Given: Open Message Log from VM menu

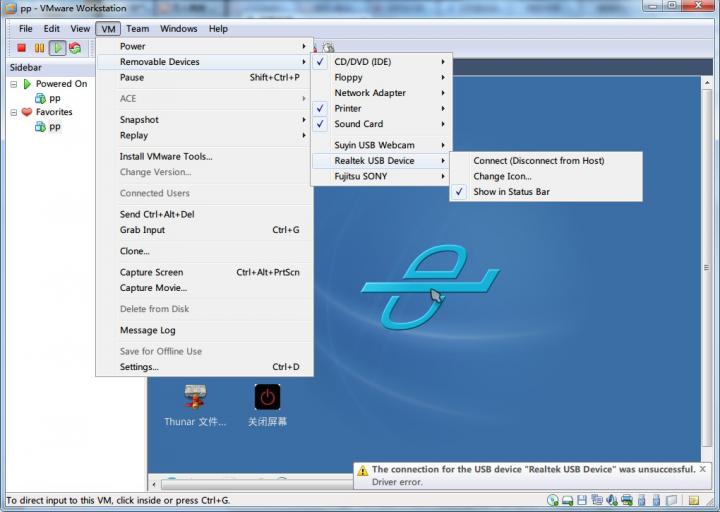Looking at the screenshot, I should (x=205, y=330).
